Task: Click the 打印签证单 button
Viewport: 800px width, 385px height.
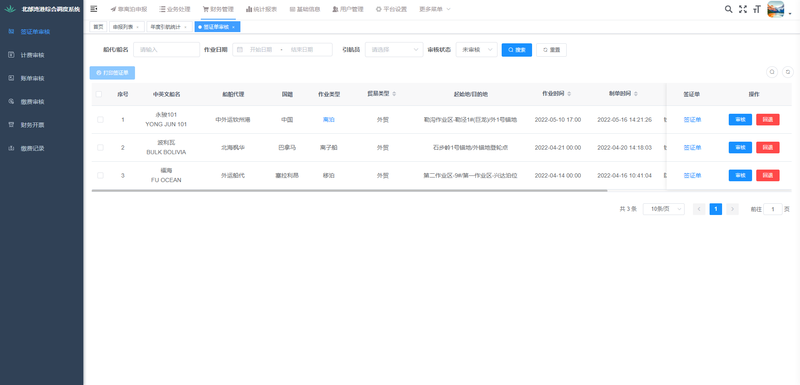Action: [112, 73]
